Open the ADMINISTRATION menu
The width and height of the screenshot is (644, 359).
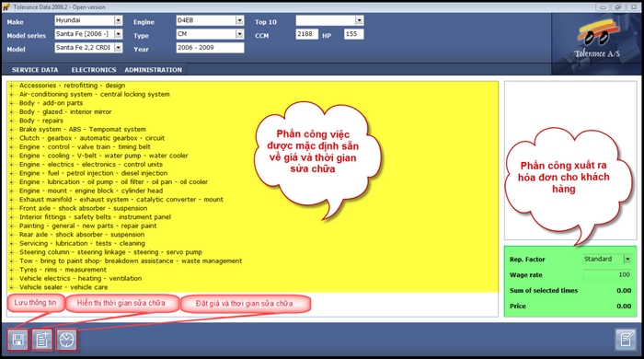click(154, 70)
